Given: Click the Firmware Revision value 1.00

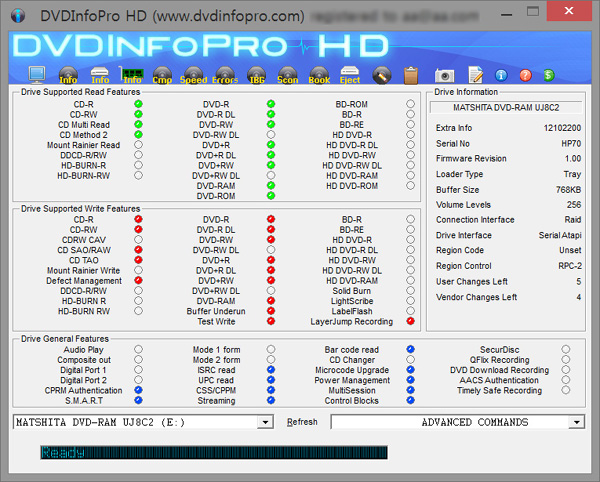Looking at the screenshot, I should [573, 158].
